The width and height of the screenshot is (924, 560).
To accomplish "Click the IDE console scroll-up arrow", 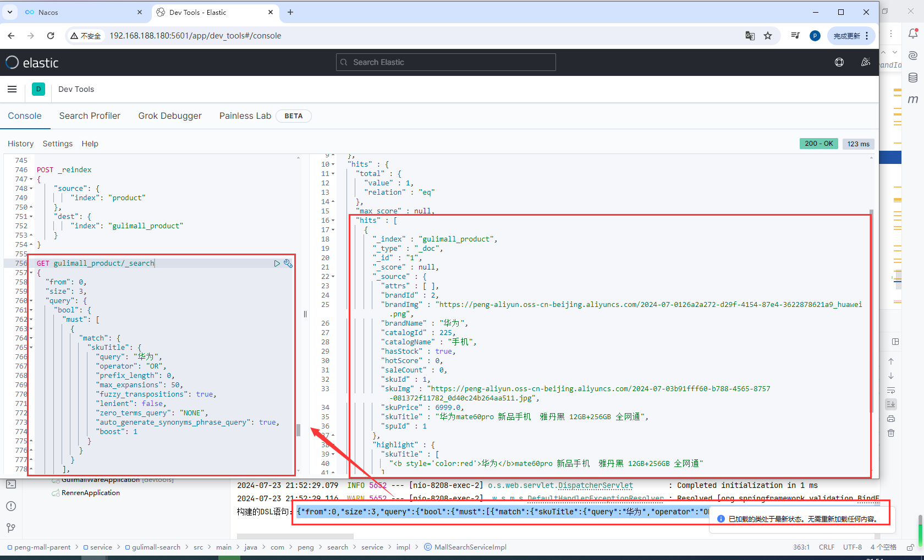I will (x=891, y=361).
